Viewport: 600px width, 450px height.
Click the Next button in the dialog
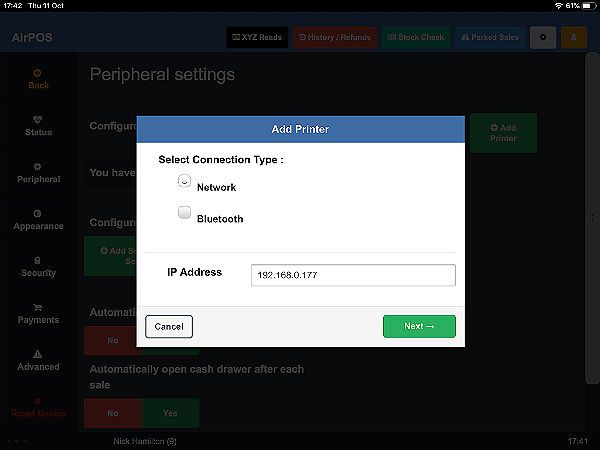tap(419, 326)
